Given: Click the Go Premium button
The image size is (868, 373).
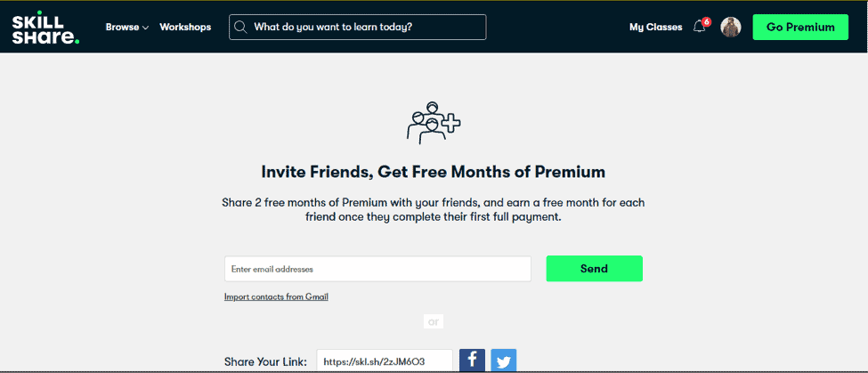Looking at the screenshot, I should [x=800, y=27].
